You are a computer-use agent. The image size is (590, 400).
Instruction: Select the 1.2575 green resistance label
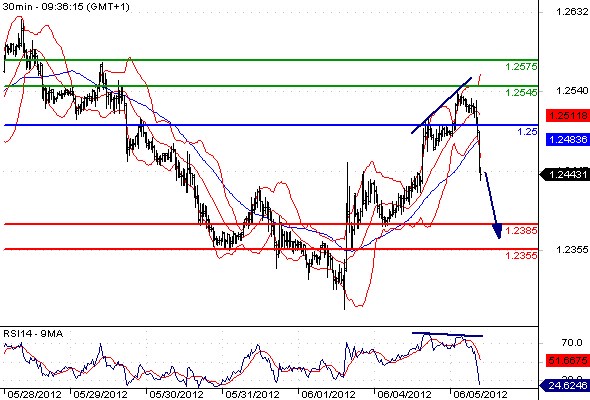point(521,67)
